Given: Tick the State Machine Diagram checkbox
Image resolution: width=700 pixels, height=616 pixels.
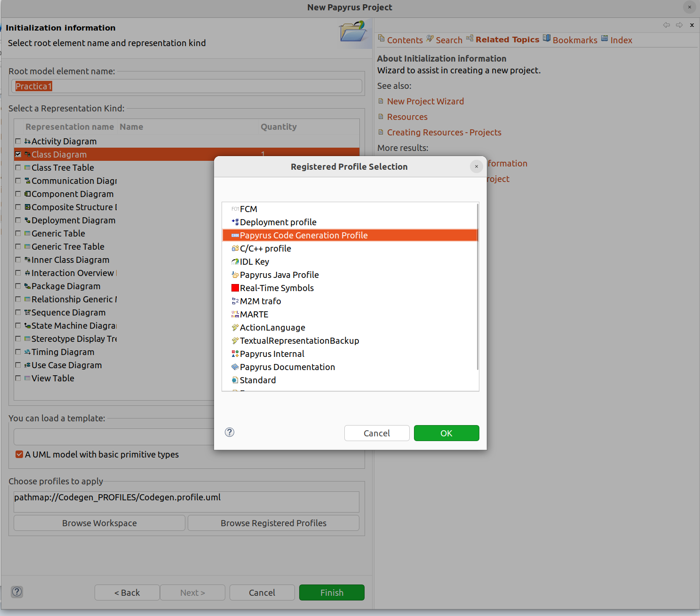Looking at the screenshot, I should [x=18, y=325].
